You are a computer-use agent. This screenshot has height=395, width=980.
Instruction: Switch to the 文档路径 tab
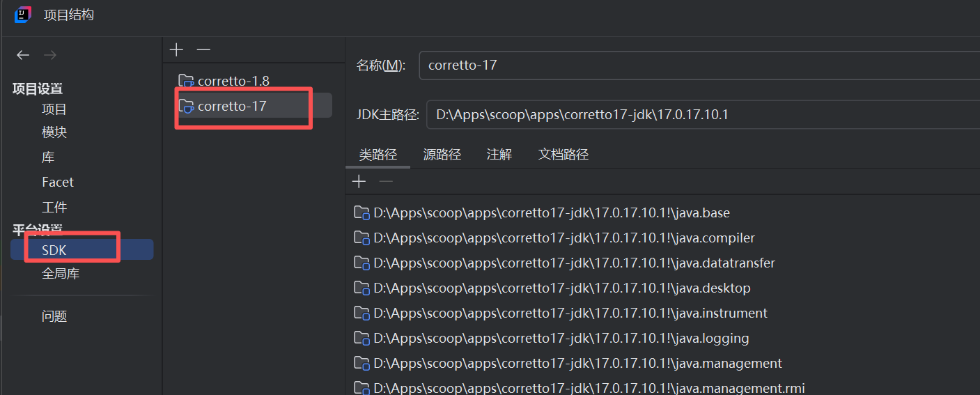pyautogui.click(x=563, y=155)
